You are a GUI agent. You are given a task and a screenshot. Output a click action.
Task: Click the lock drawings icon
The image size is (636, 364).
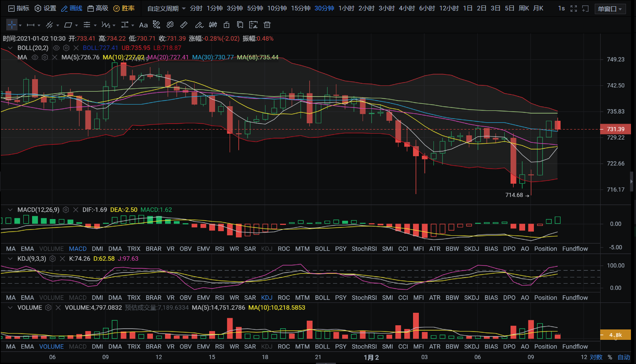pos(226,25)
